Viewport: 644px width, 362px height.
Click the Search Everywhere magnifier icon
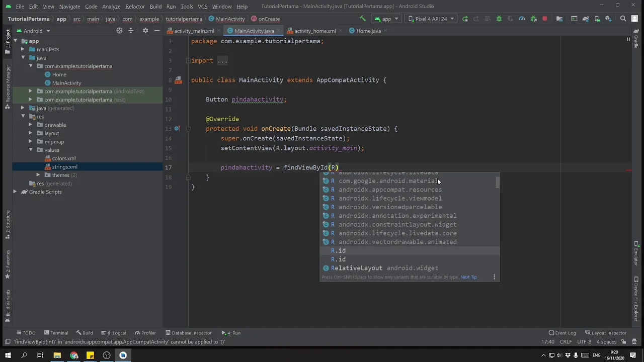coord(623,19)
